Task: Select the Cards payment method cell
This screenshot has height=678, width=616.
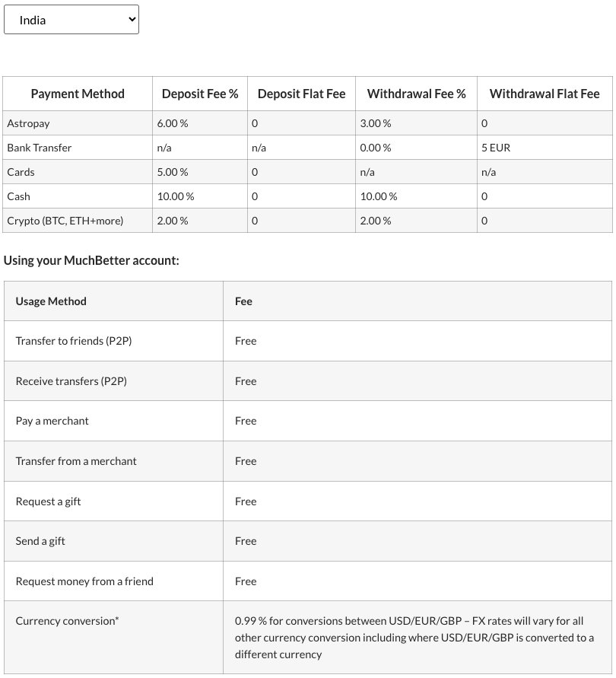Action: pyautogui.click(x=78, y=172)
